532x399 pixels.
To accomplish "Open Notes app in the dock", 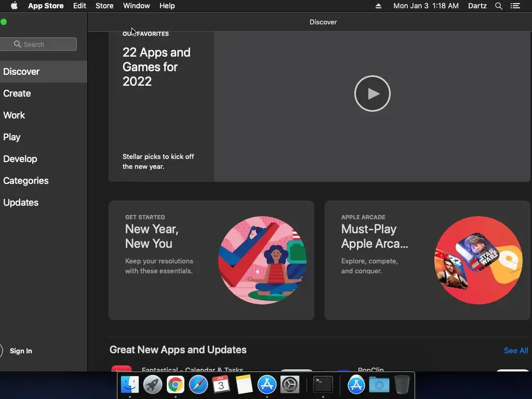I will pos(244,385).
